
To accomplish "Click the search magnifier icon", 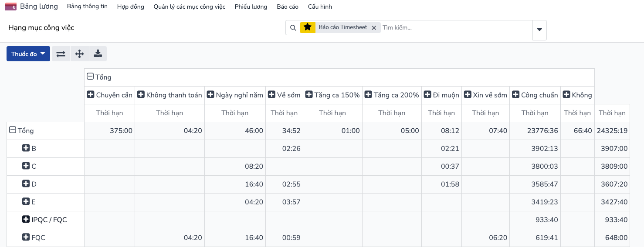I will [293, 28].
